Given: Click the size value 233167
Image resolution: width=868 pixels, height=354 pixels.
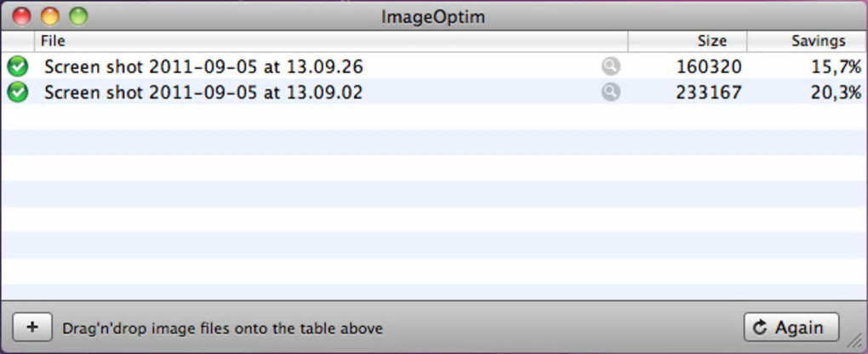Looking at the screenshot, I should coord(709,92).
